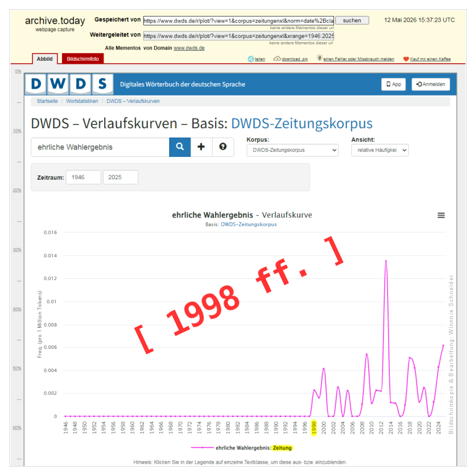Open the DWDS-Zeitungskorpus heading link
The width and height of the screenshot is (476, 476).
(x=302, y=123)
